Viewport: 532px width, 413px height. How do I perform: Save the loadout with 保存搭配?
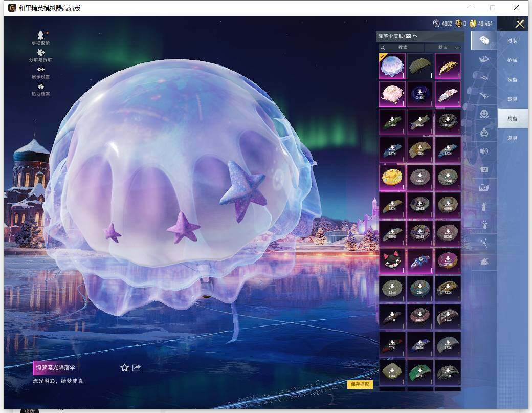pos(360,384)
